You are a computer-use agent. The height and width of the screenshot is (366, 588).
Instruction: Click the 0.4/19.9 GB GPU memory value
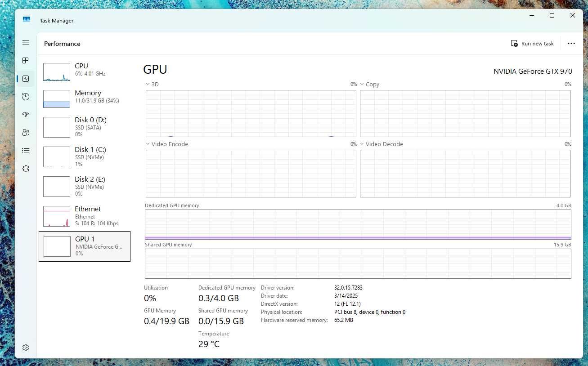(x=166, y=321)
